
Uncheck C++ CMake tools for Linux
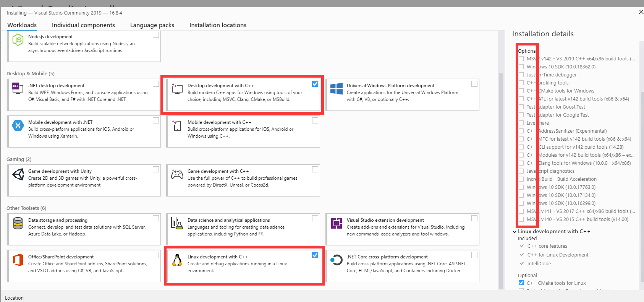click(521, 283)
